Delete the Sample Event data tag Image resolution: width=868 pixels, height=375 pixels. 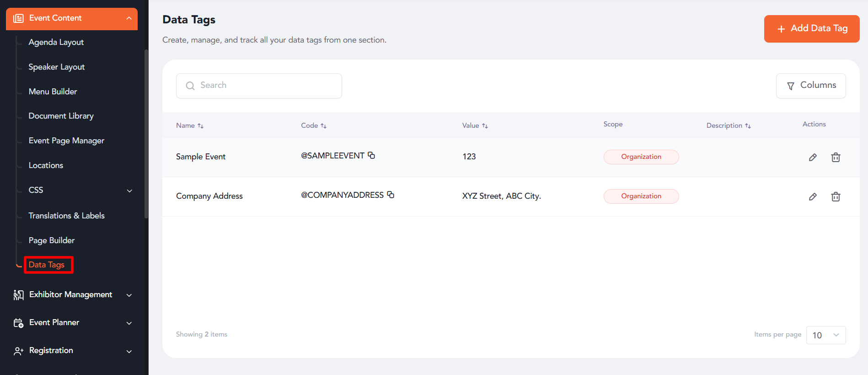point(835,158)
